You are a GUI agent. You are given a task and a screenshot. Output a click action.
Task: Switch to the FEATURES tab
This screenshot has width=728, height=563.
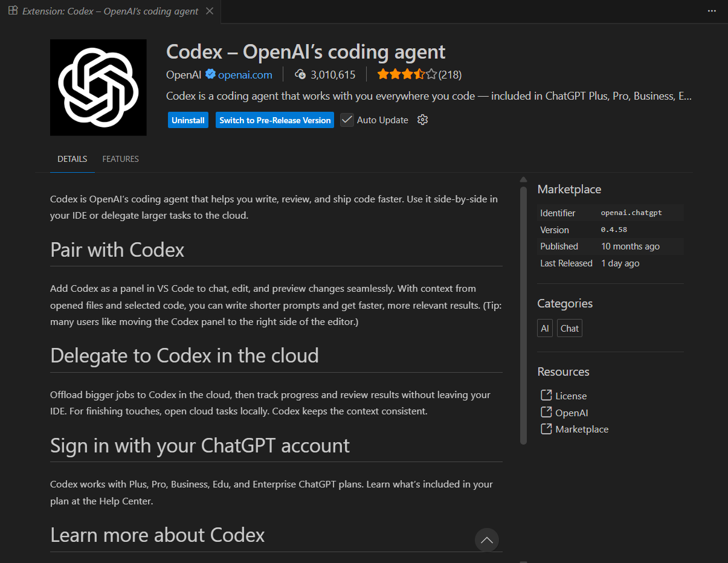click(x=121, y=159)
